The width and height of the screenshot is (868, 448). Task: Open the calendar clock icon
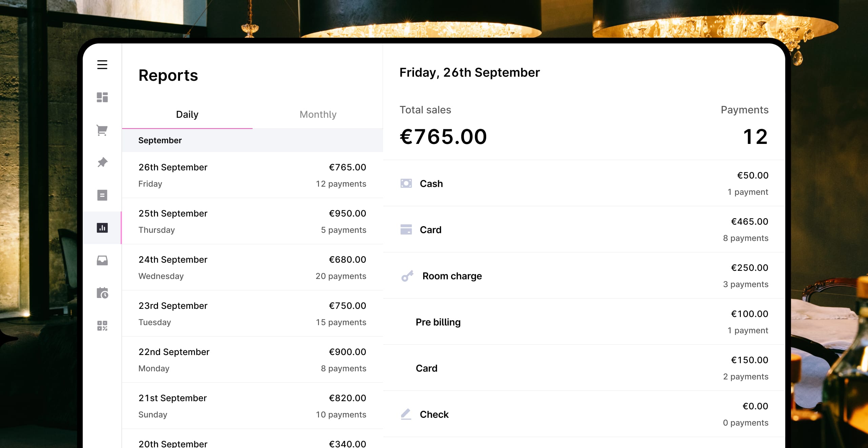pos(102,293)
